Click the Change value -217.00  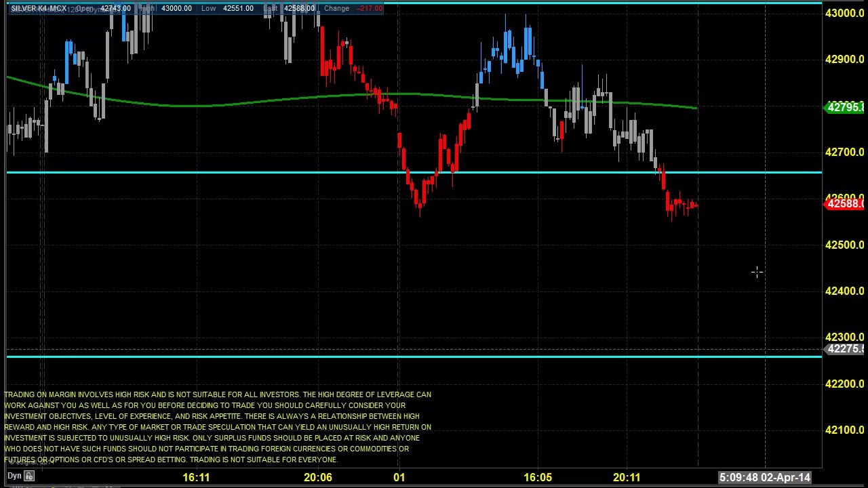click(370, 8)
